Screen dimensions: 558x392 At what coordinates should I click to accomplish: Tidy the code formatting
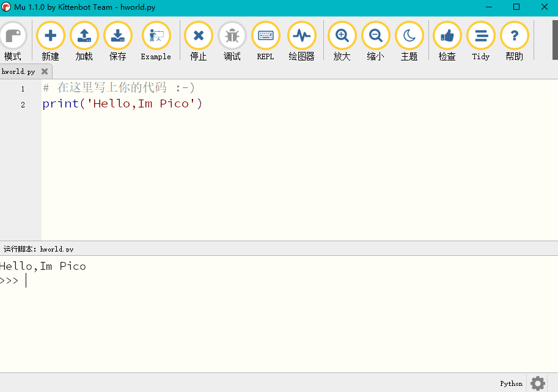[481, 41]
